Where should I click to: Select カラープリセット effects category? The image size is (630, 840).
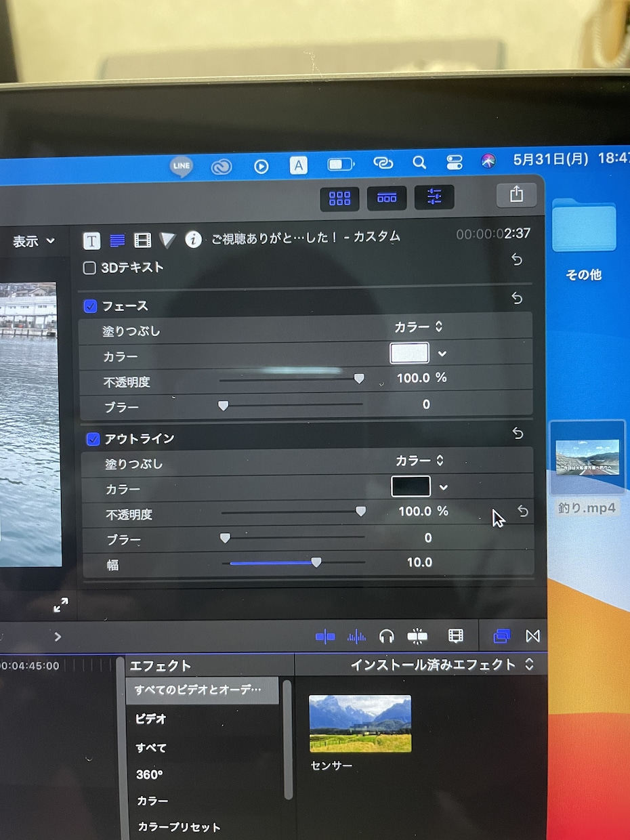tap(179, 827)
